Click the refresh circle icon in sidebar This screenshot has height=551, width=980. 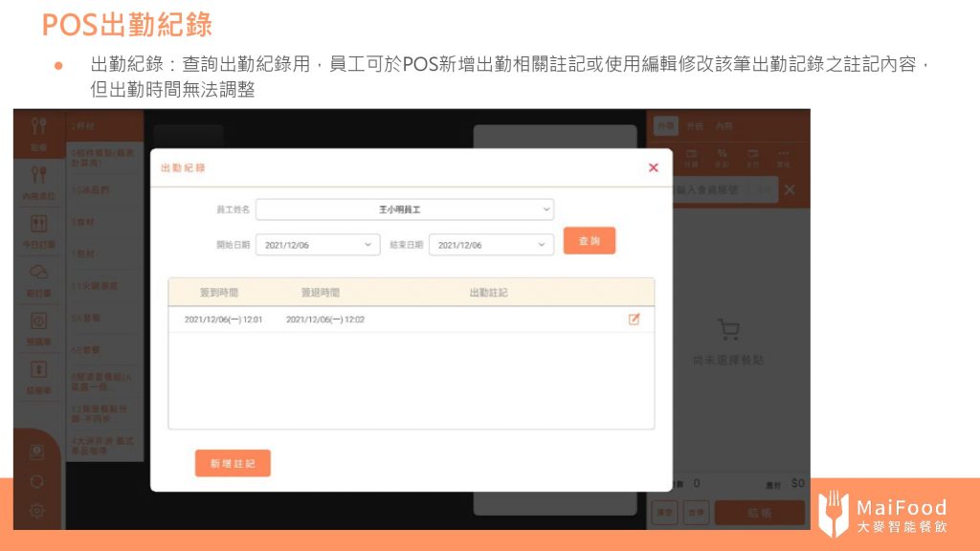[x=37, y=480]
